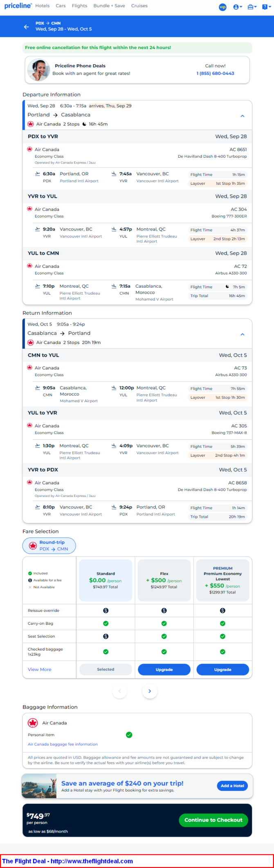The image size is (274, 868).
Task: Click the Air Canada logo for flight AC 8651
Action: click(x=30, y=150)
